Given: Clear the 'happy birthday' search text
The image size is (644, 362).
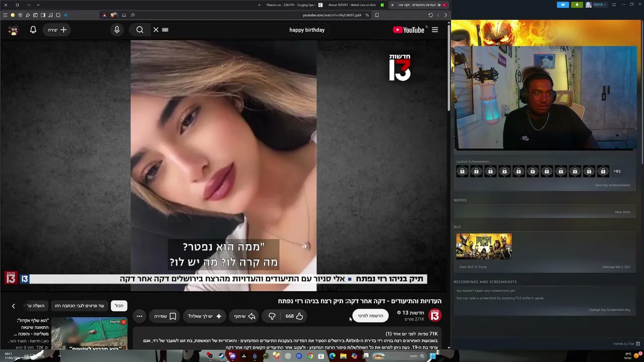Looking at the screenshot, I should point(156,30).
